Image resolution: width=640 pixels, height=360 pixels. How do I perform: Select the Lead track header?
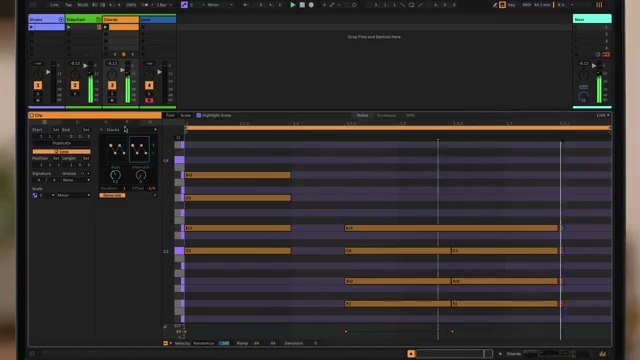158,19
